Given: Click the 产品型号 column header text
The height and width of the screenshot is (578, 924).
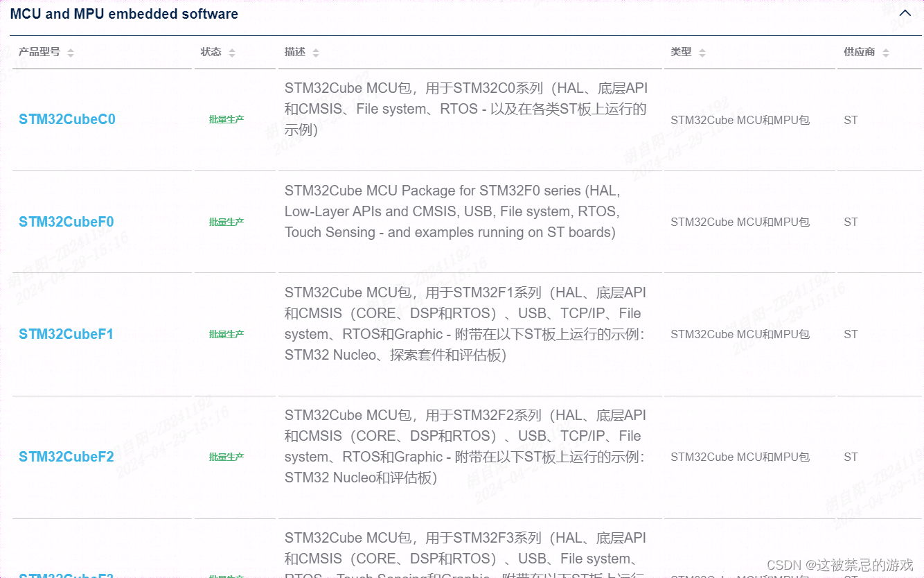Looking at the screenshot, I should (39, 52).
